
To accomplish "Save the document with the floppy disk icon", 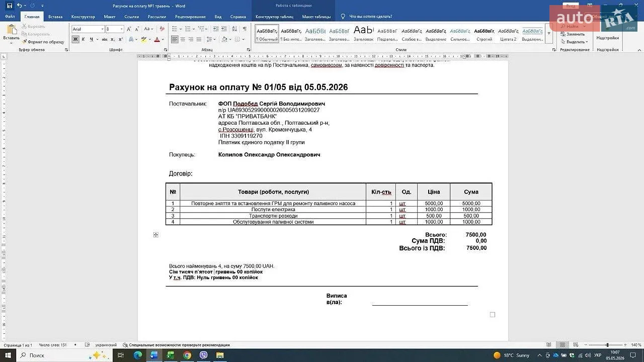I will pyautogui.click(x=9, y=6).
